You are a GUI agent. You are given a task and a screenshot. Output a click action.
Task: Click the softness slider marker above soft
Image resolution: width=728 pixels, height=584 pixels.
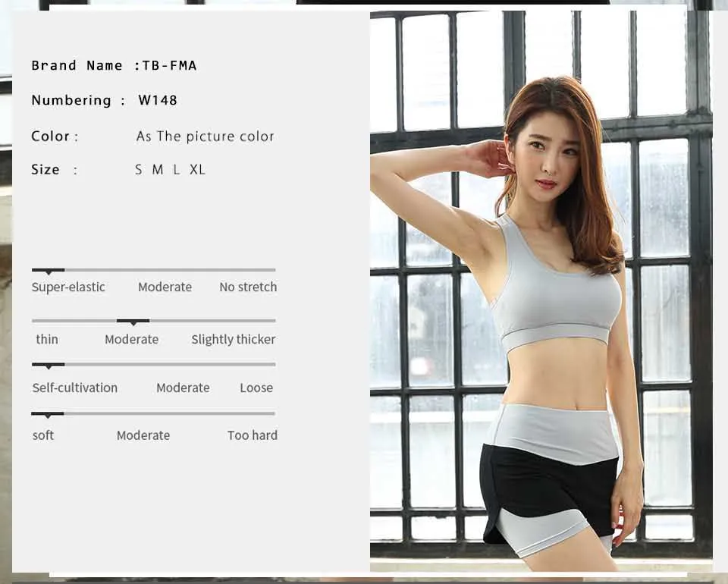pyautogui.click(x=47, y=414)
